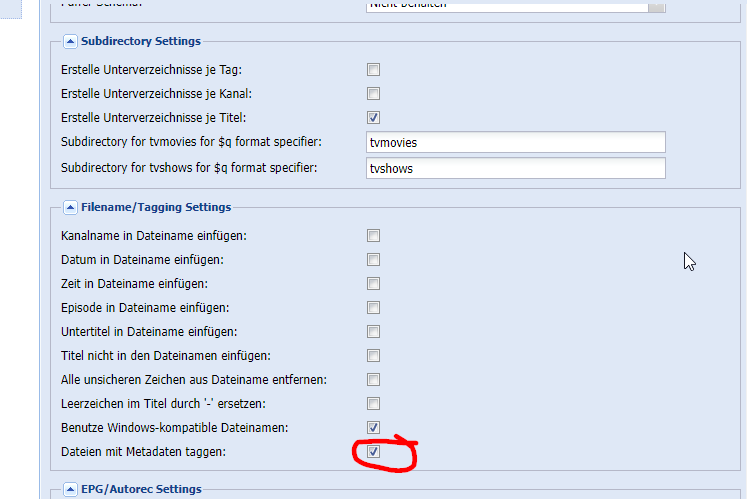This screenshot has width=747, height=499.
Task: Enable 'Erstelle Unterverzeichnisse je Tag' checkbox
Action: [374, 70]
